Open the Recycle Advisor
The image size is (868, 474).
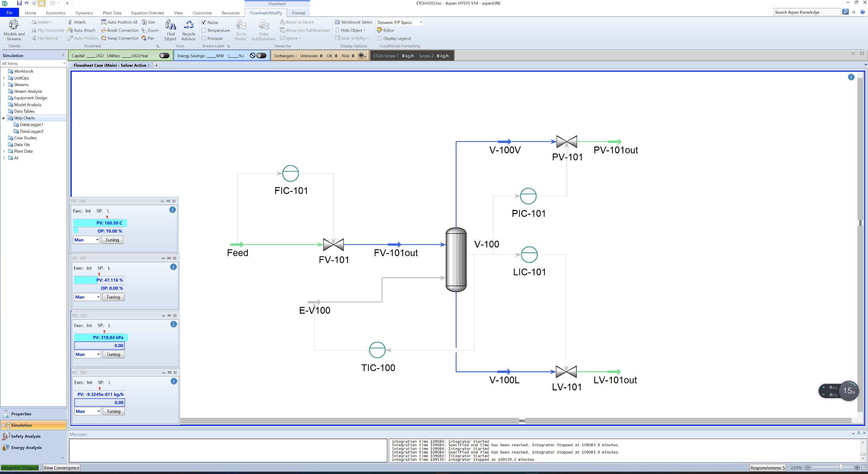point(189,30)
